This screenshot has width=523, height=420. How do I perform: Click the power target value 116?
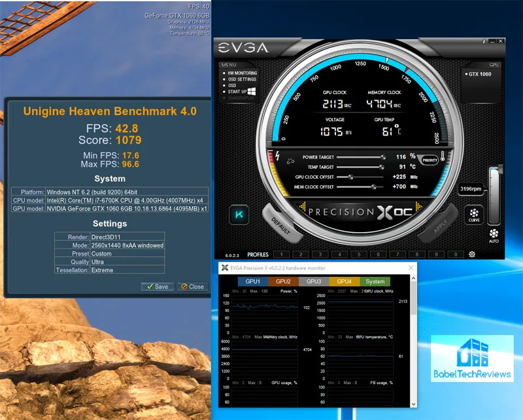point(401,156)
